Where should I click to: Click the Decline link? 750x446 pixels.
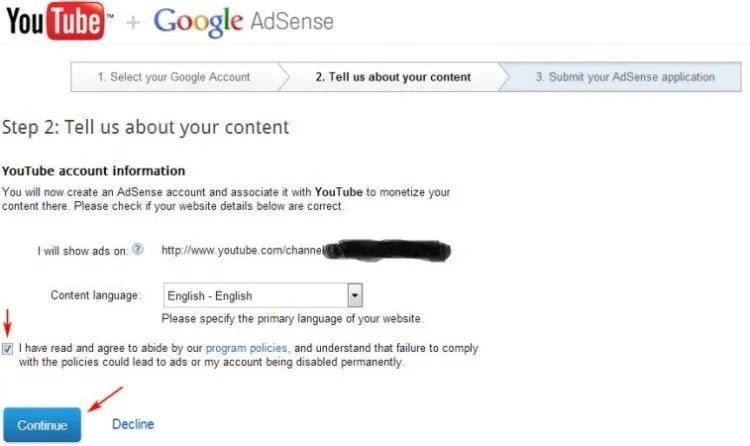[x=133, y=424]
